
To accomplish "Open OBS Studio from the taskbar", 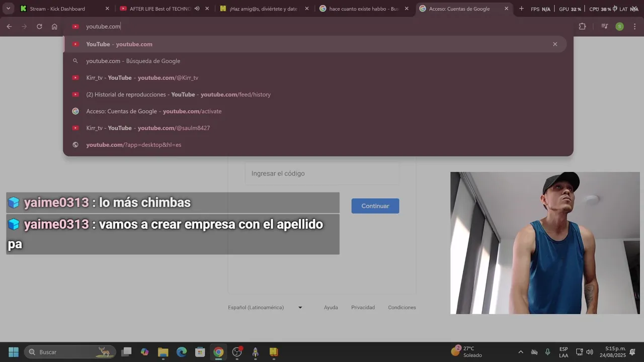I will [x=237, y=352].
